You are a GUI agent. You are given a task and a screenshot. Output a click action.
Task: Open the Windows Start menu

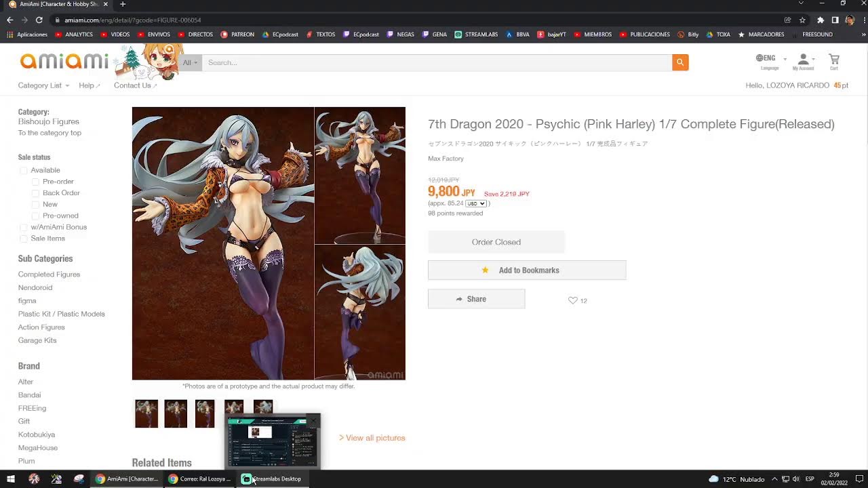(x=10, y=479)
